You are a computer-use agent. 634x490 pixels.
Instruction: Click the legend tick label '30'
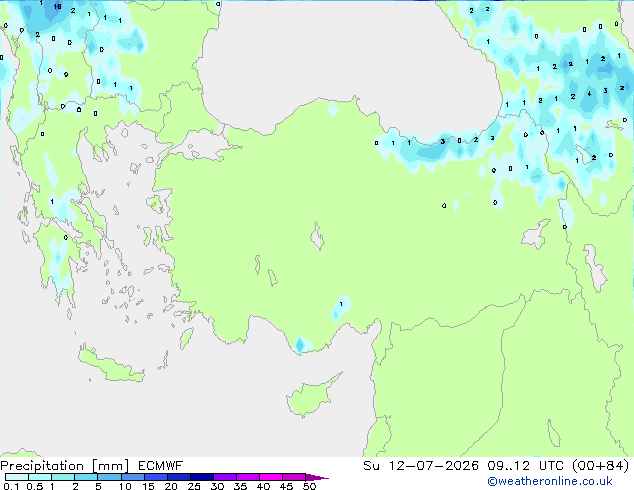[217, 486]
